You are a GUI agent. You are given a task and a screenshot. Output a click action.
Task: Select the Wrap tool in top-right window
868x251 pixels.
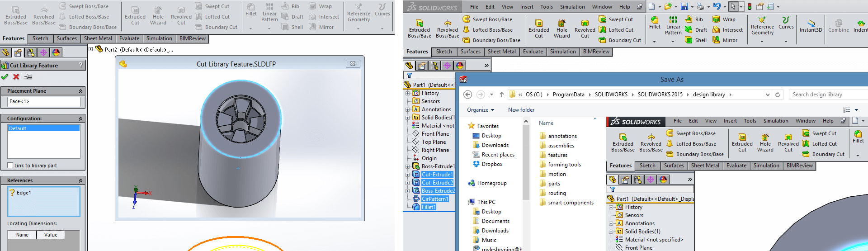pyautogui.click(x=724, y=19)
